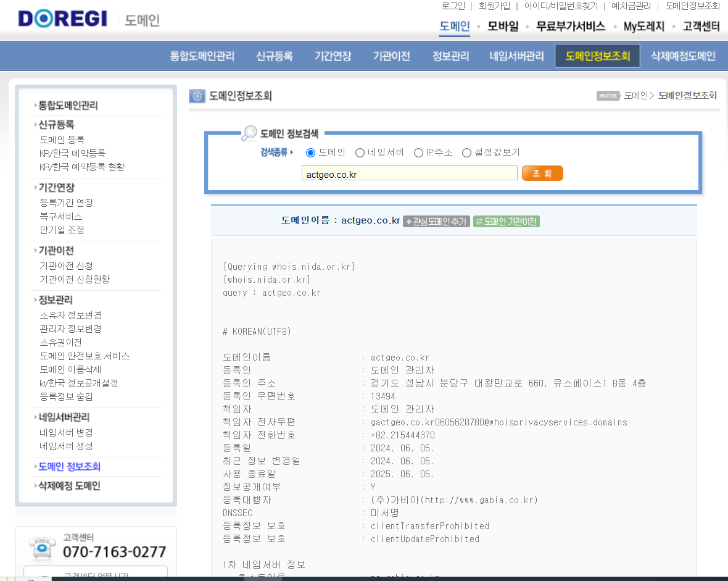Image resolution: width=728 pixels, height=581 pixels.
Task: Click the blue icon next to 도메인정보조회 heading
Action: 196,96
